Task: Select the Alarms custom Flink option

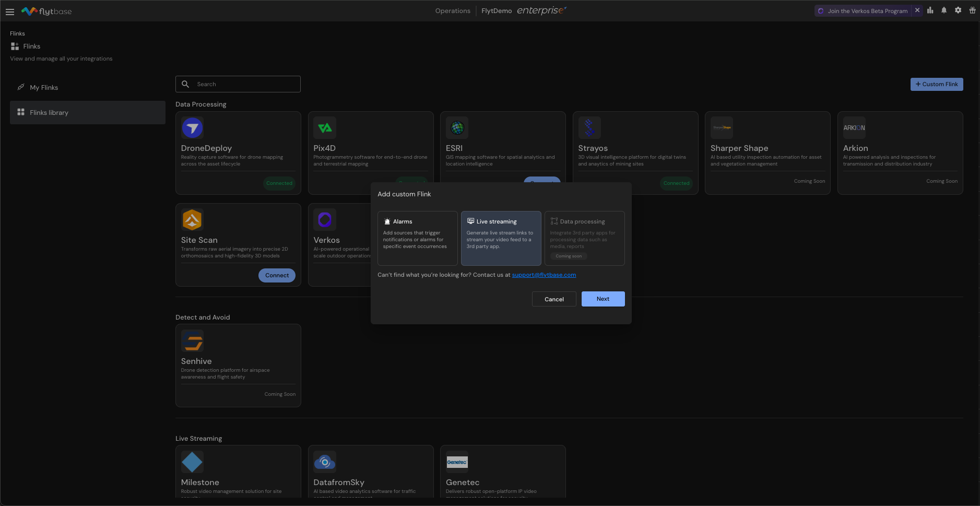Action: click(418, 238)
